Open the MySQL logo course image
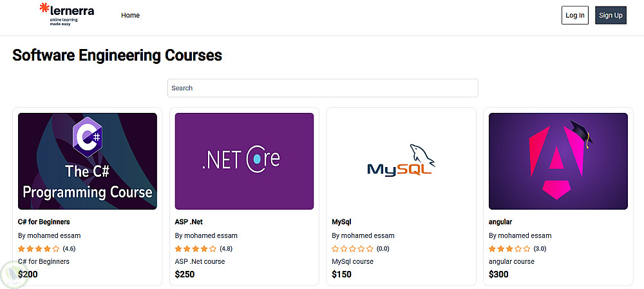This screenshot has height=289, width=644. [401, 161]
